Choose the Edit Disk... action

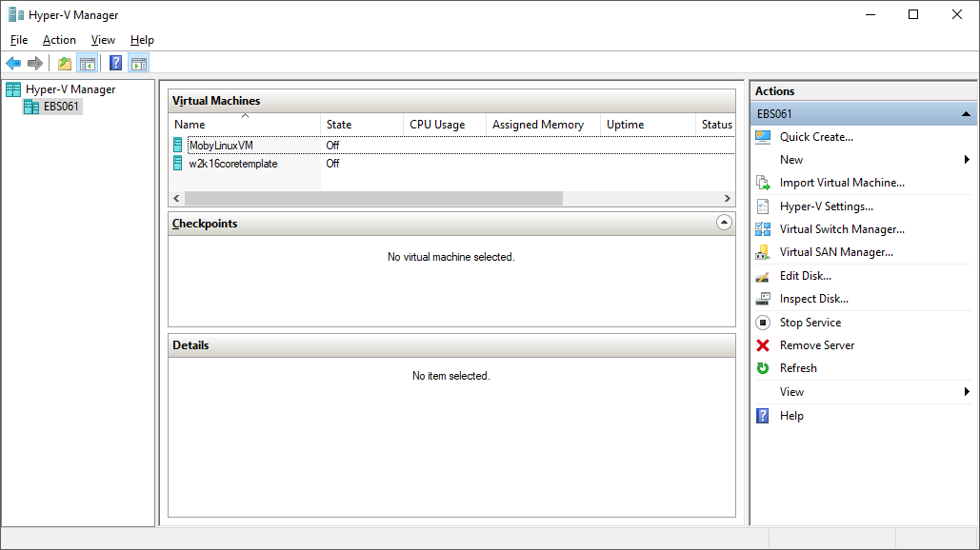(805, 276)
